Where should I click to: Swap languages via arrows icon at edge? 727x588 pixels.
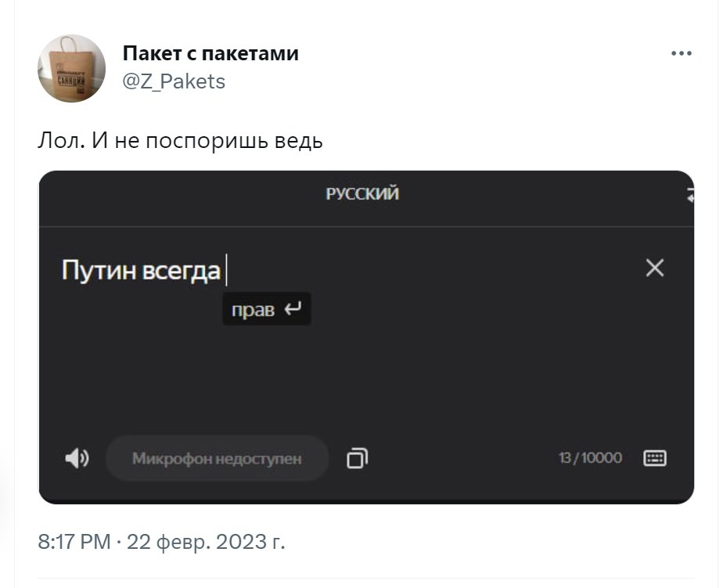(x=690, y=195)
